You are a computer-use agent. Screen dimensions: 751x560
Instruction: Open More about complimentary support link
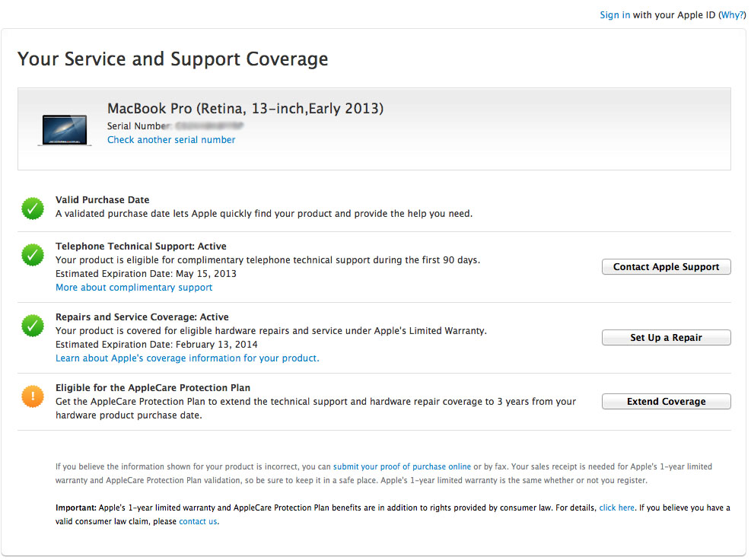pyautogui.click(x=134, y=288)
